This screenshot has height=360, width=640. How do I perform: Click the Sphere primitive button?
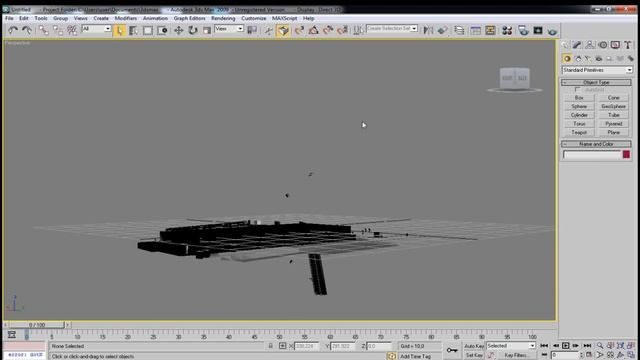(x=579, y=107)
